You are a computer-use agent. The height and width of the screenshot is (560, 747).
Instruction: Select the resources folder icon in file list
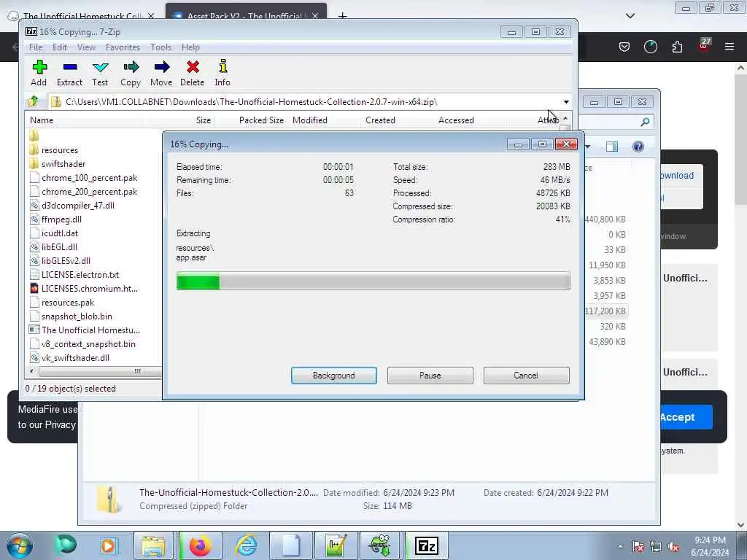click(x=34, y=150)
